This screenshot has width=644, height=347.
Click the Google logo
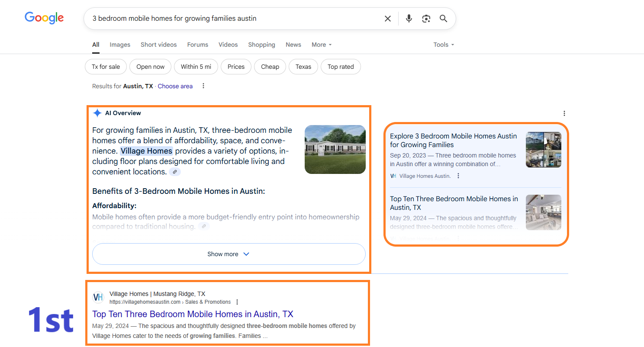[44, 18]
